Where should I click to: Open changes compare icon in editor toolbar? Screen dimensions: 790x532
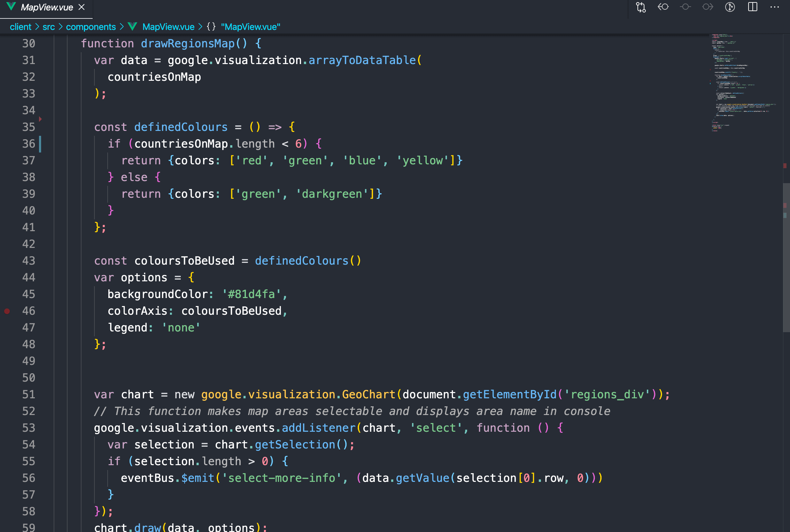coord(641,7)
